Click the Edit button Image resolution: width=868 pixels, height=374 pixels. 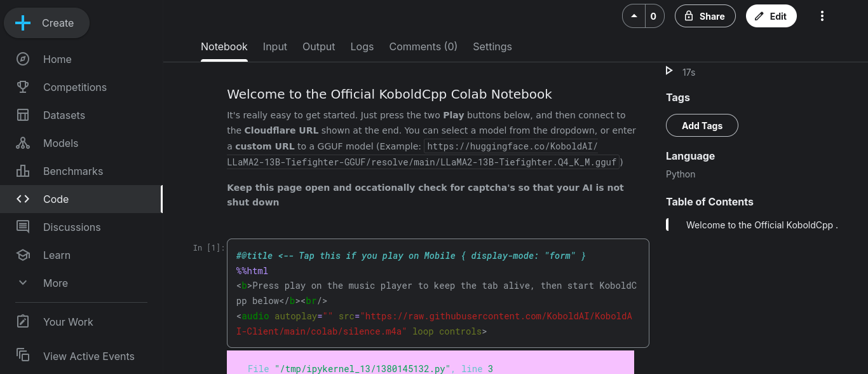pyautogui.click(x=771, y=17)
